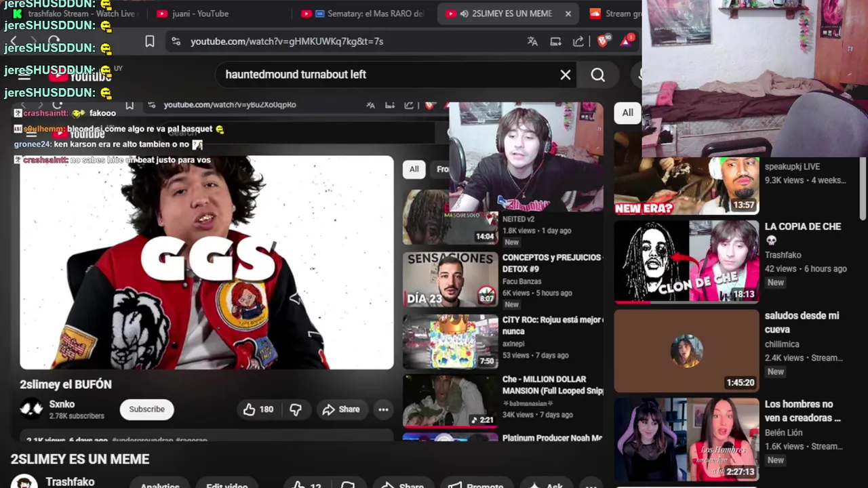Click Sxnko channel name

[x=62, y=404]
